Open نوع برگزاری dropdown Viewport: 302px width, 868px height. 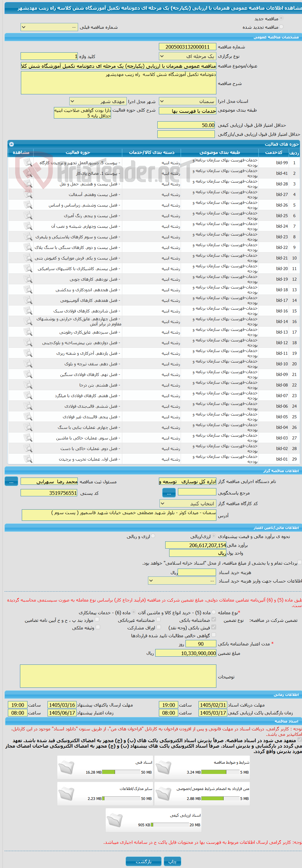coord(187,56)
